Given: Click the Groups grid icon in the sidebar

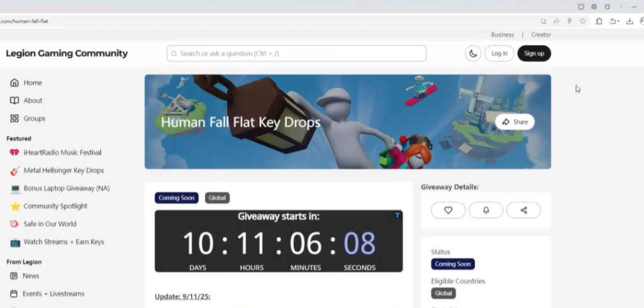Looking at the screenshot, I should point(14,118).
